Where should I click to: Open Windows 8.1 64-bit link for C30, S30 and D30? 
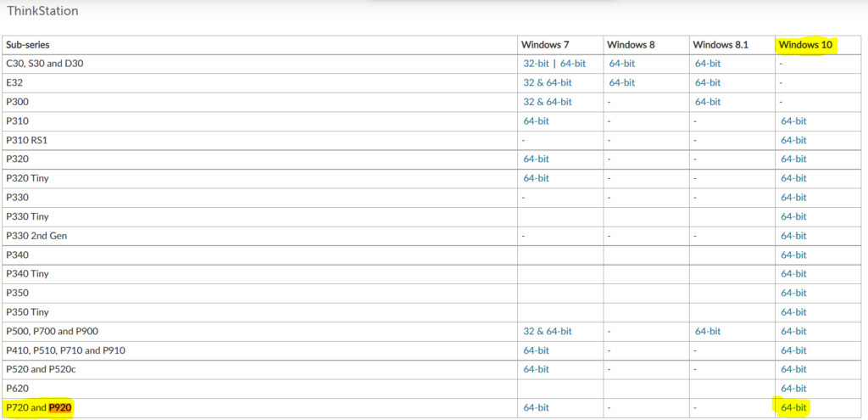click(708, 64)
